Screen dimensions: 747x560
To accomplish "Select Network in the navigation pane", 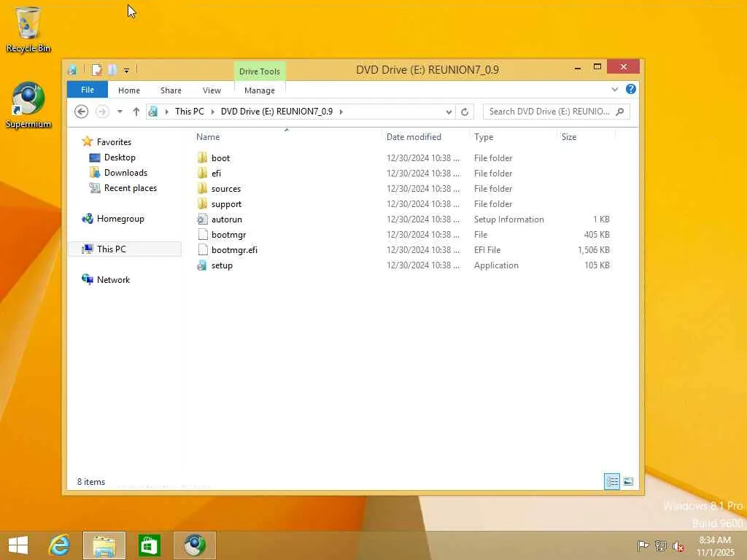I will click(x=113, y=279).
